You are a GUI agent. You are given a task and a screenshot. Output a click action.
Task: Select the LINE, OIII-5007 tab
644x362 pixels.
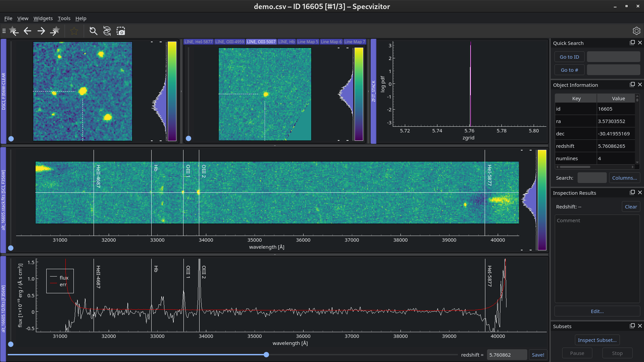261,42
